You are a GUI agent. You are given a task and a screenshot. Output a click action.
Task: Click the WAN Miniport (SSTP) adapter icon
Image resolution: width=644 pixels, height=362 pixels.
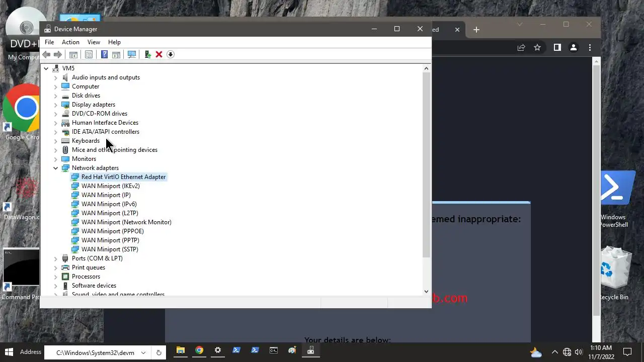pyautogui.click(x=75, y=249)
